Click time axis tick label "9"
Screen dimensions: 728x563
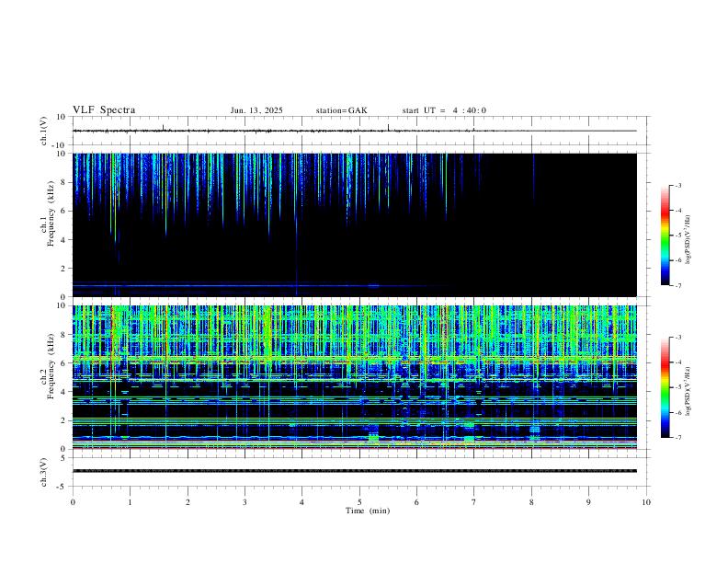(588, 502)
